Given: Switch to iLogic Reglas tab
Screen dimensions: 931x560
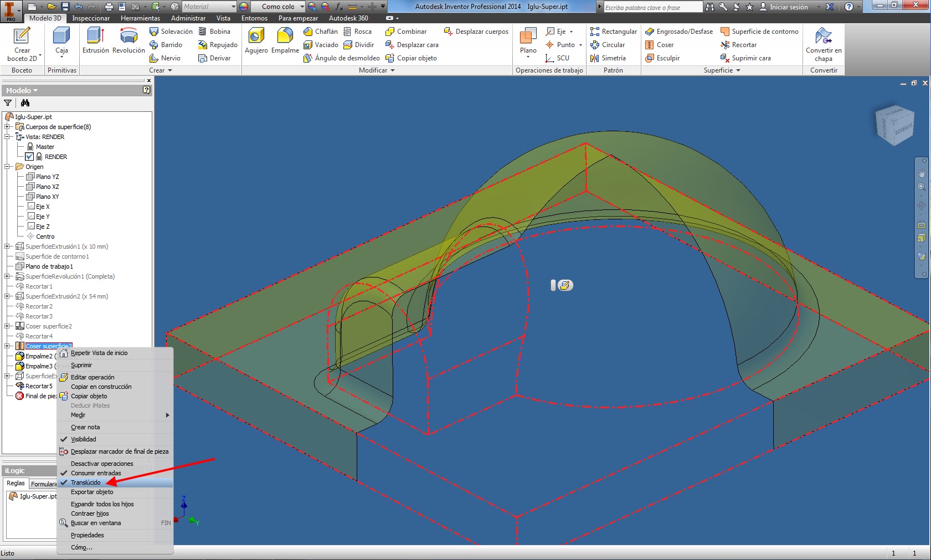Looking at the screenshot, I should click(16, 483).
